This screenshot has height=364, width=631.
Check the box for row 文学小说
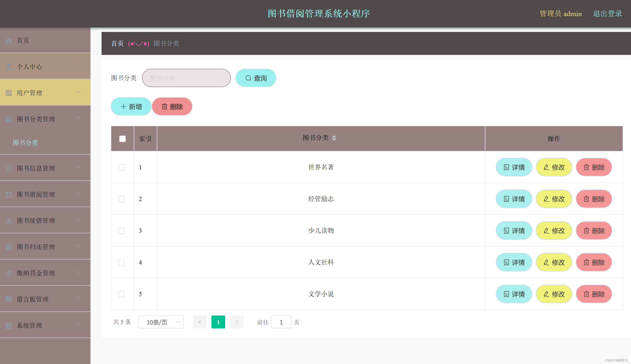[122, 294]
